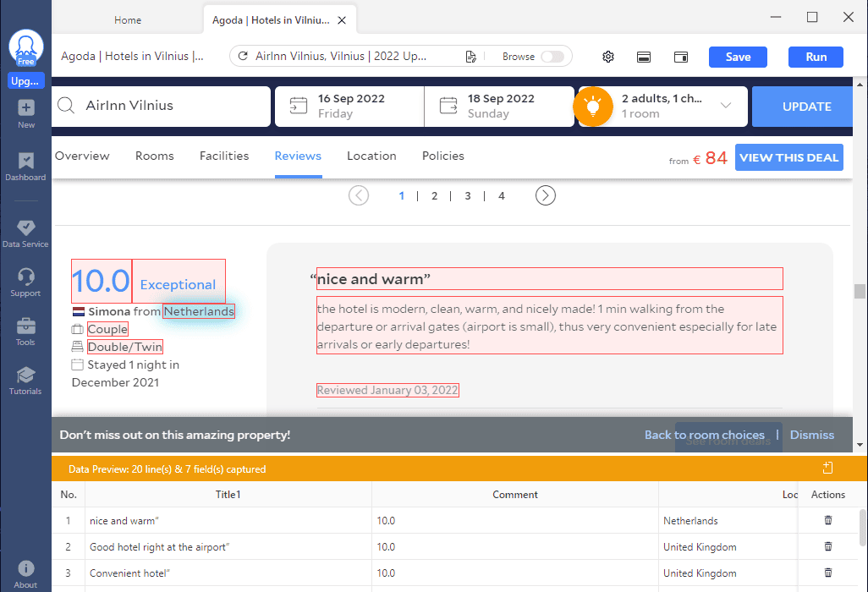Click the check-out calendar icon
The image size is (868, 592).
tap(448, 105)
